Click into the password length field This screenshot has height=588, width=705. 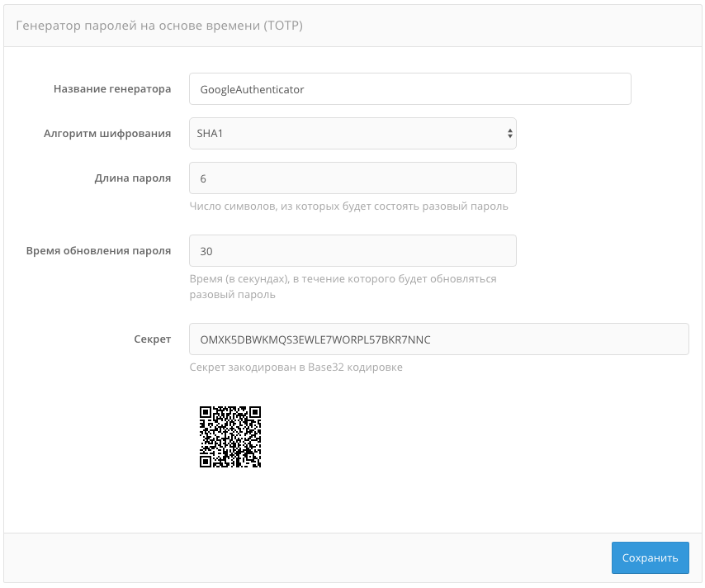352,178
